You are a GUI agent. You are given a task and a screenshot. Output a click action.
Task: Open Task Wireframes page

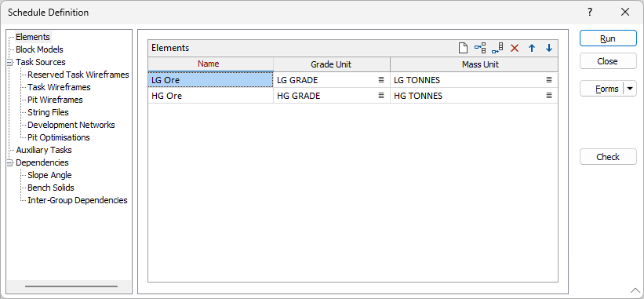(x=59, y=87)
